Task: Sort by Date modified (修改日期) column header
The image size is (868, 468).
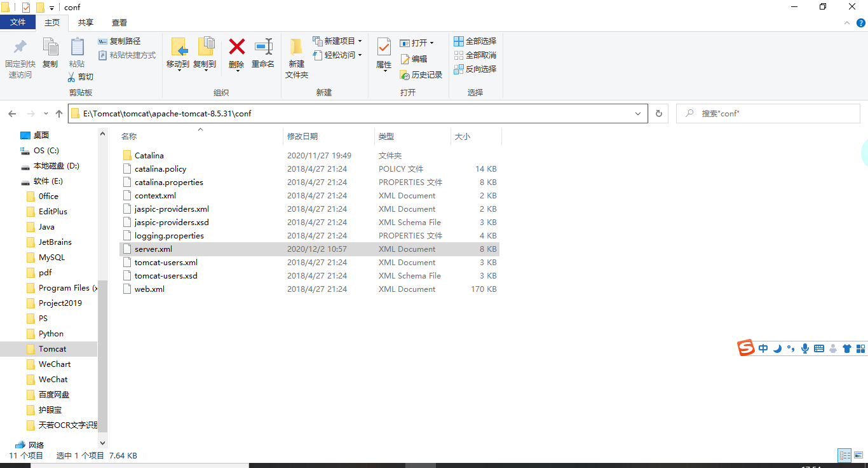Action: [x=329, y=137]
